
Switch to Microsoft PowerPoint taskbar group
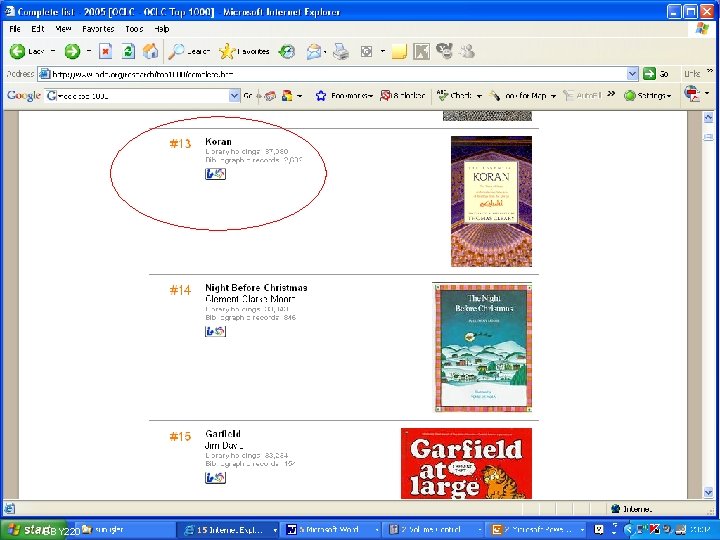(536, 529)
